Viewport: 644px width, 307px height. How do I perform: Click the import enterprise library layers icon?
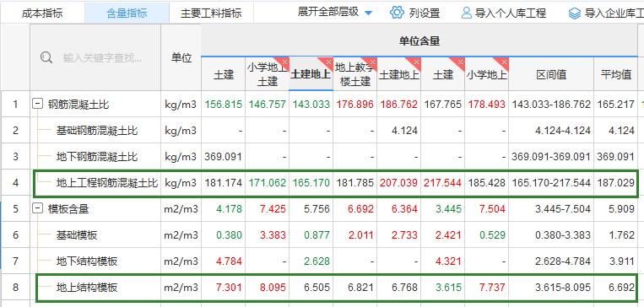[575, 13]
